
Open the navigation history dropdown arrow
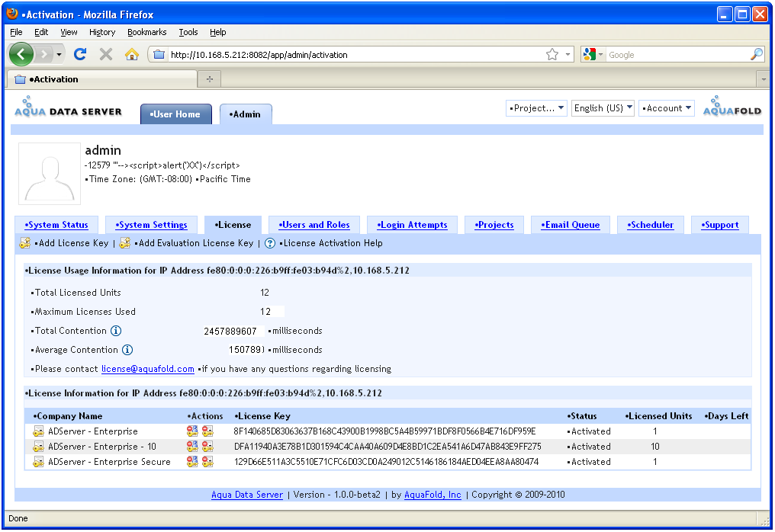(x=59, y=54)
